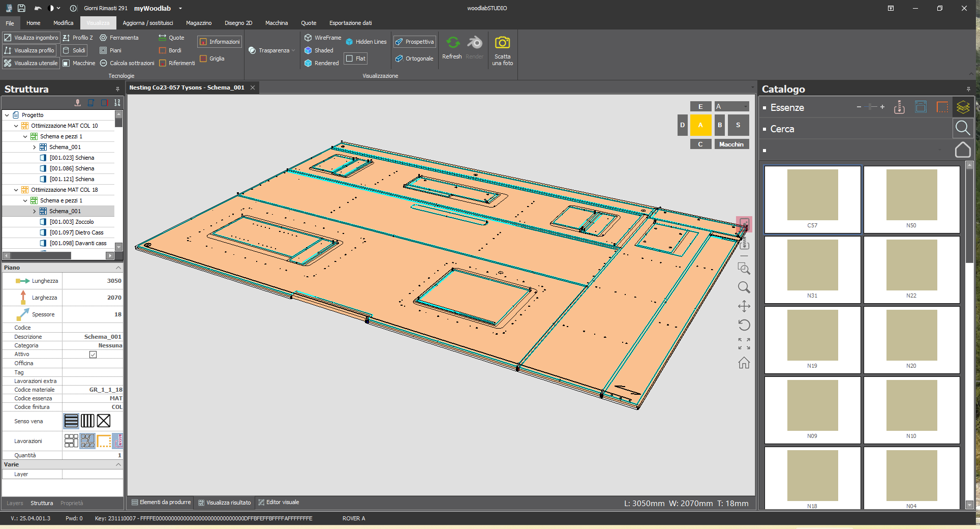Toggle 'Prospettiva' projection mode

(414, 41)
